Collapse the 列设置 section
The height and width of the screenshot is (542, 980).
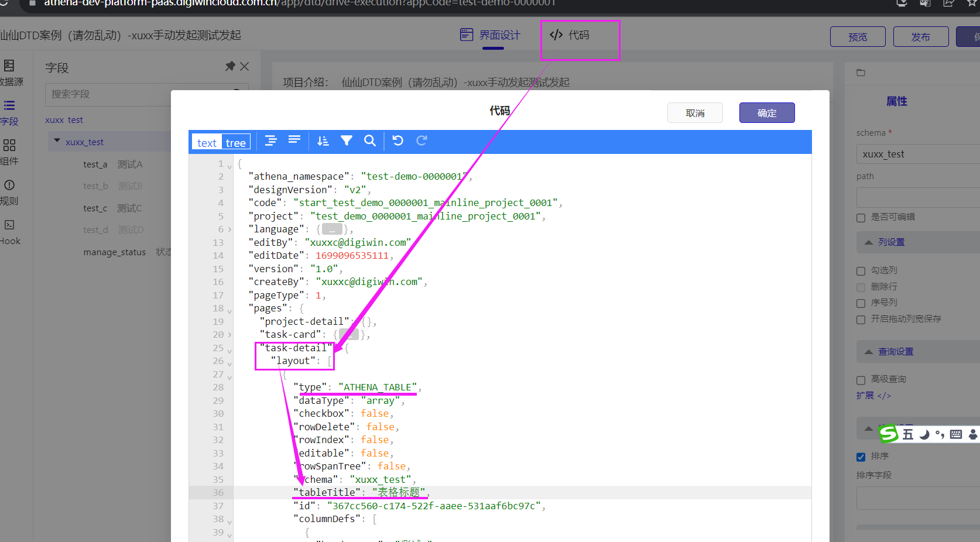click(869, 242)
